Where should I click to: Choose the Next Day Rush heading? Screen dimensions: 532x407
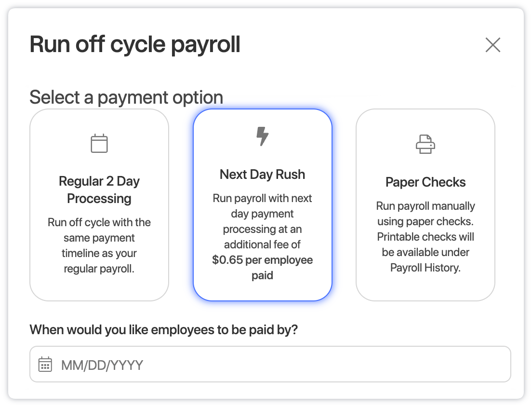point(262,175)
